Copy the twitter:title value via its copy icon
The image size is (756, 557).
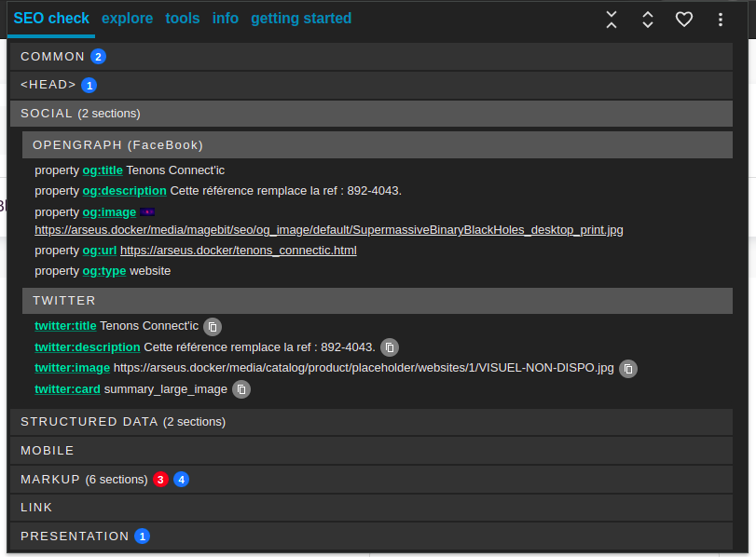click(213, 327)
